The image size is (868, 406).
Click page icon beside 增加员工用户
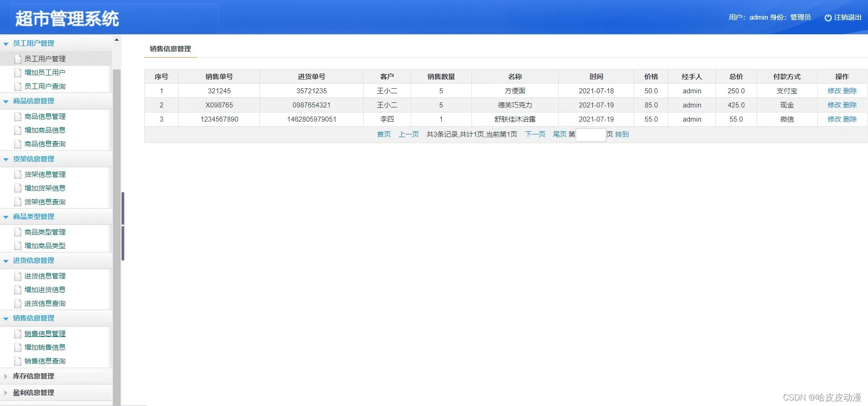pos(18,73)
